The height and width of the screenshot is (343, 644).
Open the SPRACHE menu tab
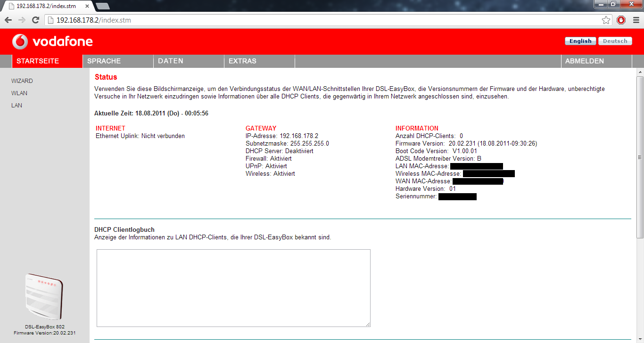click(x=118, y=61)
